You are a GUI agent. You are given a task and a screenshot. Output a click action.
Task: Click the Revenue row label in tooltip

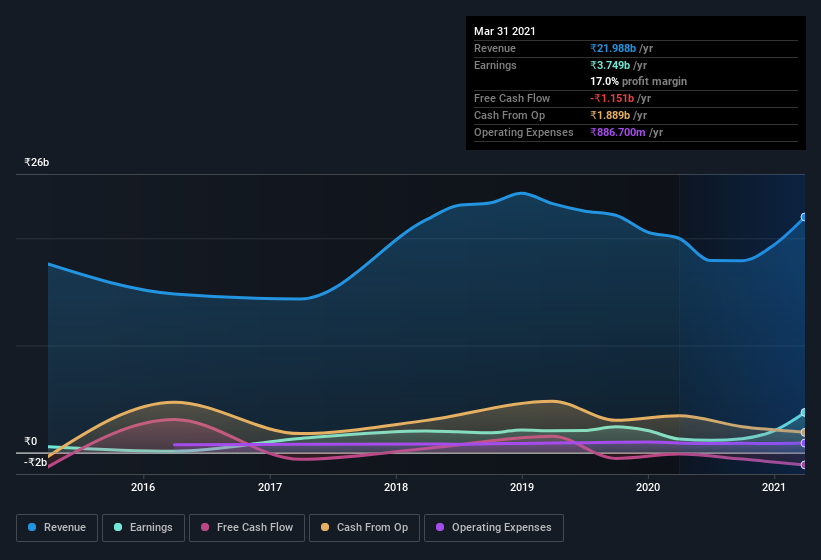coord(495,48)
